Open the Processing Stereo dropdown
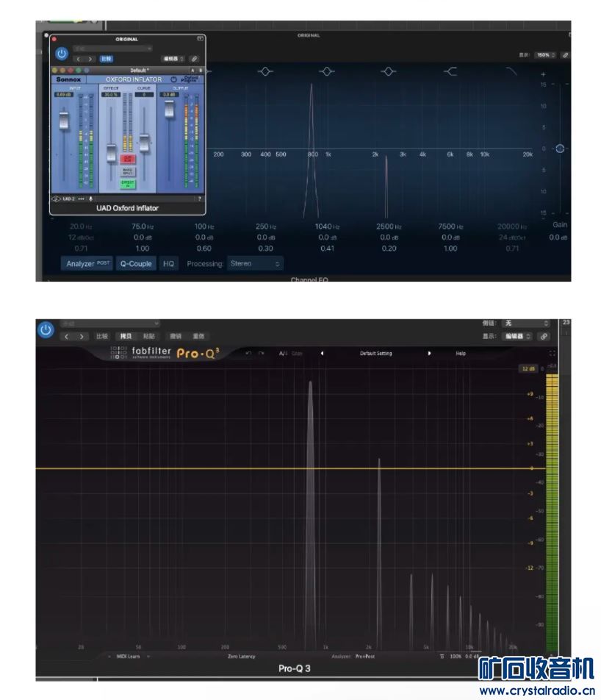Viewport: 601px width, 700px height. coord(255,263)
